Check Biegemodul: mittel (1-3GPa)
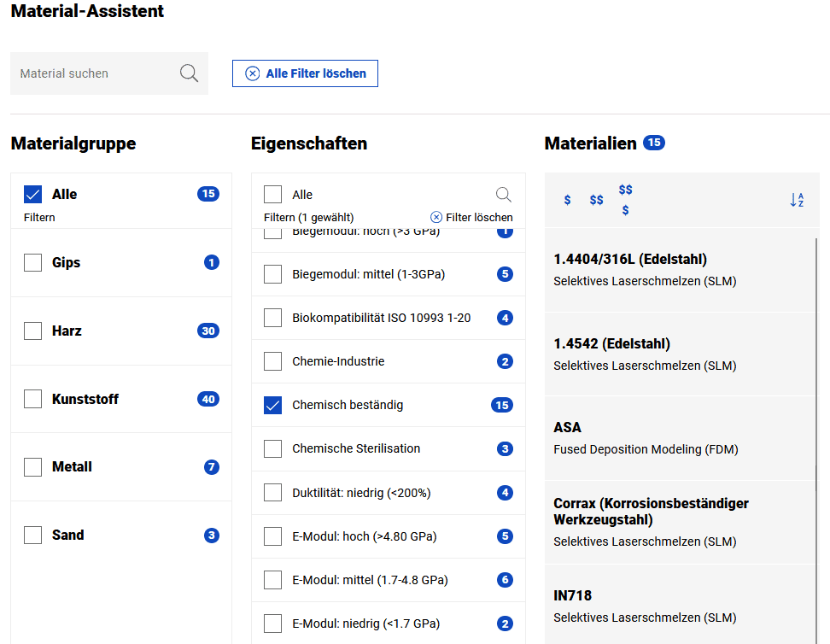This screenshot has width=830, height=644. tap(272, 274)
